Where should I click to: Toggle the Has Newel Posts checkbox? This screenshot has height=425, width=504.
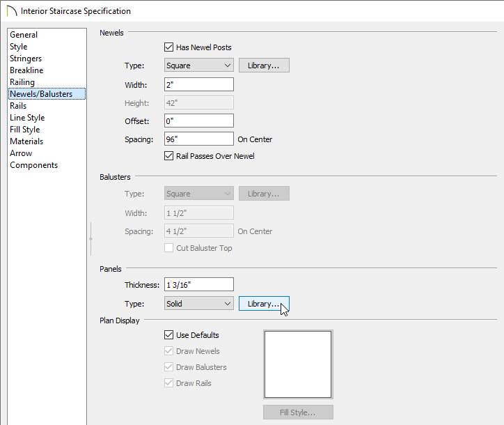[168, 47]
